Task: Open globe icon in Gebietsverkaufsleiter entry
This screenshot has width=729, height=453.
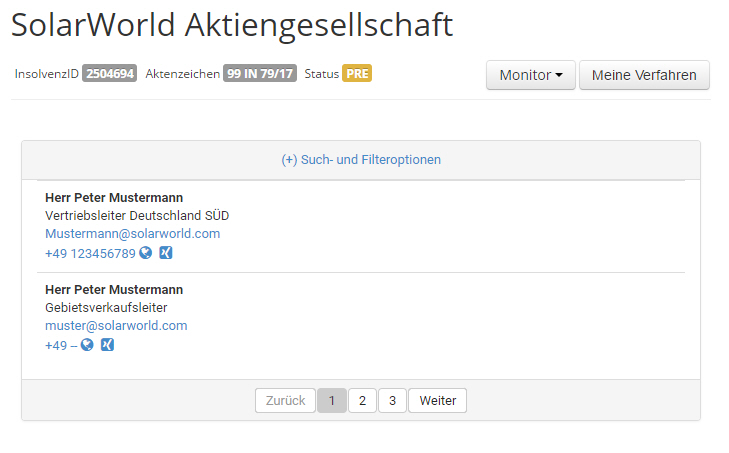Action: [87, 345]
